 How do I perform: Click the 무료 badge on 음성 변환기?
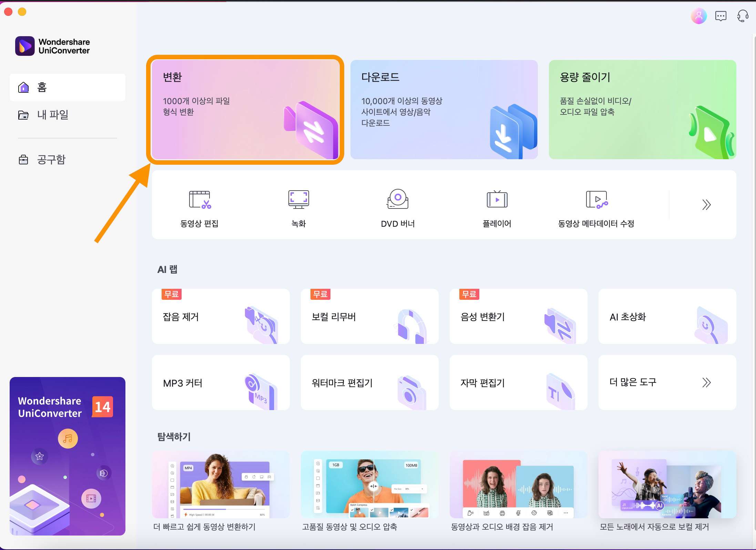pos(469,294)
